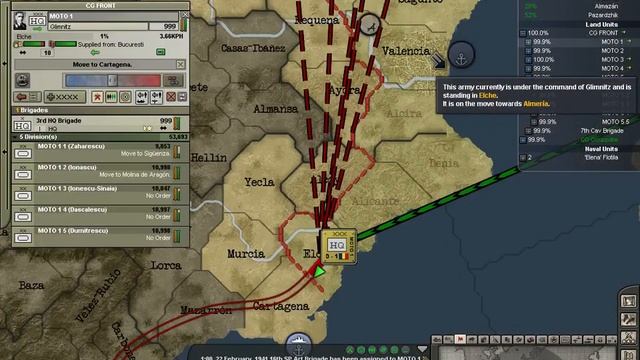This screenshot has width=640, height=360.
Task: Click the leader portrait of Glimnitz
Action: click(x=20, y=21)
